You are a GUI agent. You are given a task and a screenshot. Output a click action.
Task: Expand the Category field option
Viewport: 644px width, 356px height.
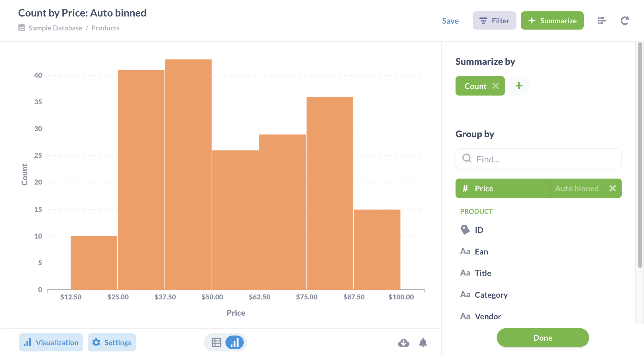491,294
